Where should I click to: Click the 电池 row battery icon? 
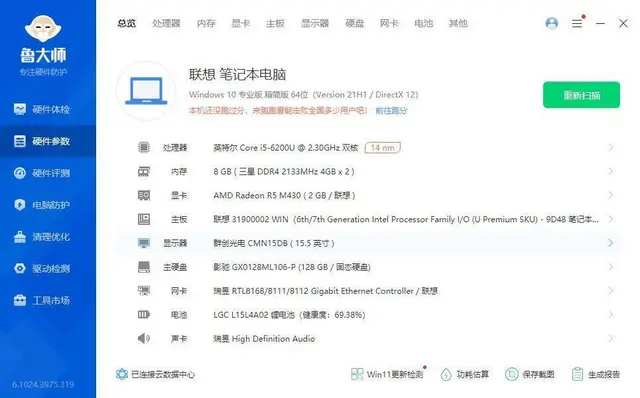click(144, 315)
